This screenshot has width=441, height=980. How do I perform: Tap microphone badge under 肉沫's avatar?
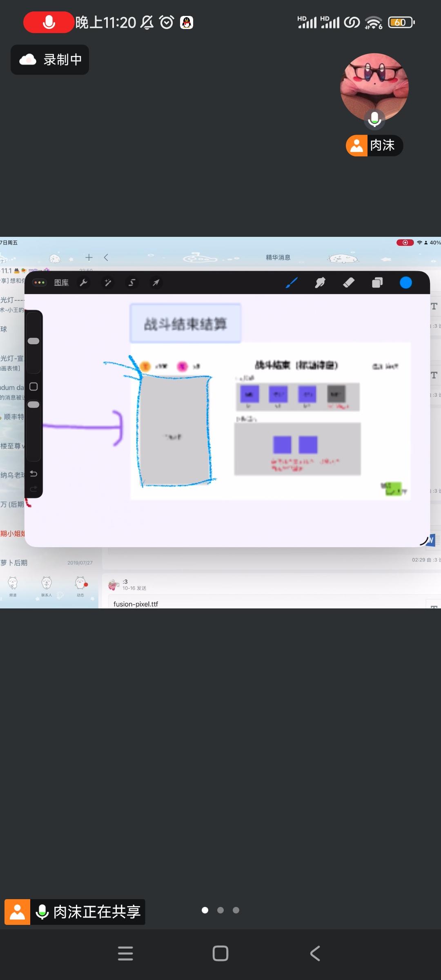click(x=374, y=119)
